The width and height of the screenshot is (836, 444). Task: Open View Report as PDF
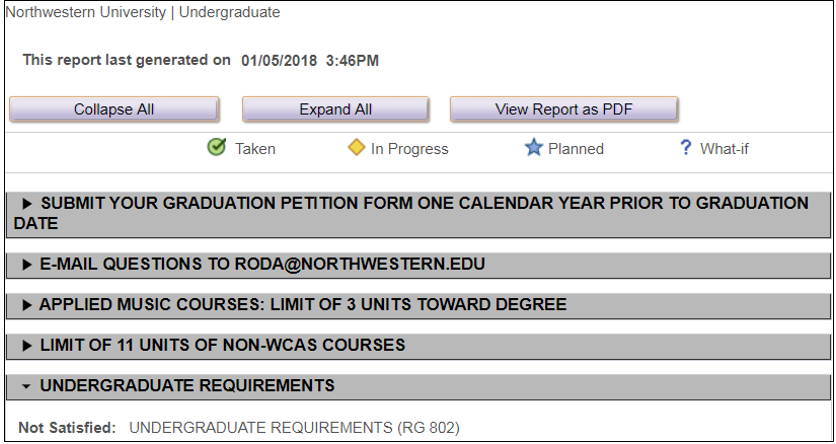564,109
